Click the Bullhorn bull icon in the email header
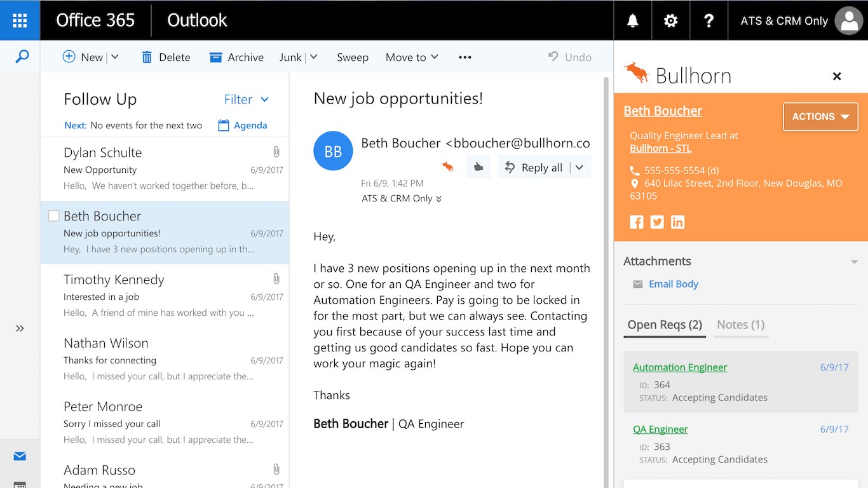 point(448,167)
